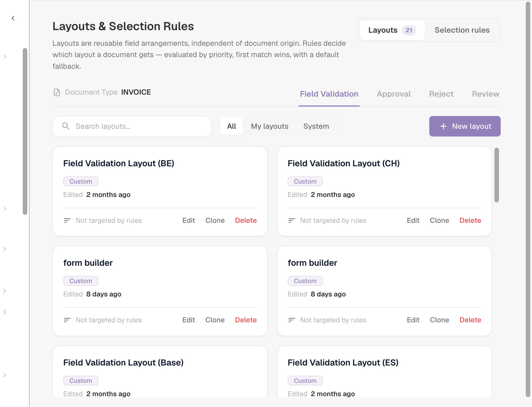Create a New layout
The image size is (532, 407).
pyautogui.click(x=465, y=126)
